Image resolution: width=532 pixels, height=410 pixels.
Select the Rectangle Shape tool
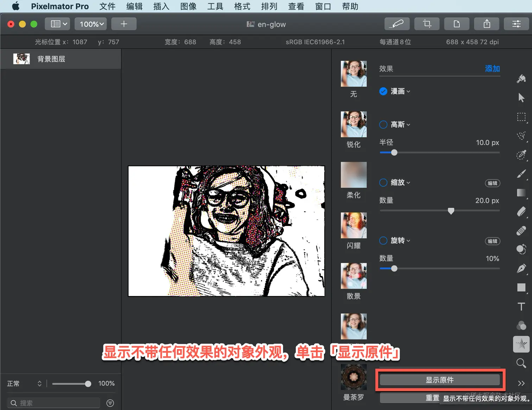pos(521,288)
